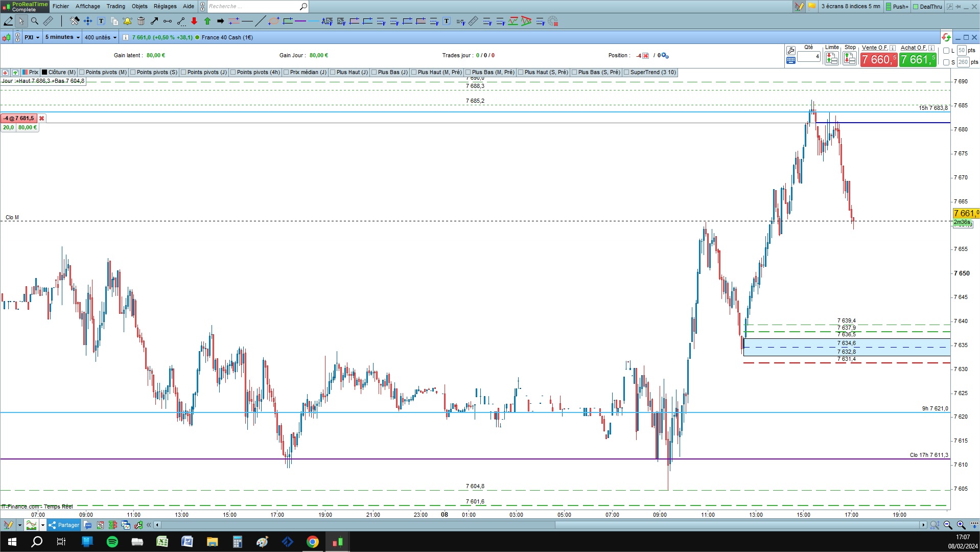Open the PXI instrument dropdown
Image resolution: width=980 pixels, height=552 pixels.
coord(32,37)
